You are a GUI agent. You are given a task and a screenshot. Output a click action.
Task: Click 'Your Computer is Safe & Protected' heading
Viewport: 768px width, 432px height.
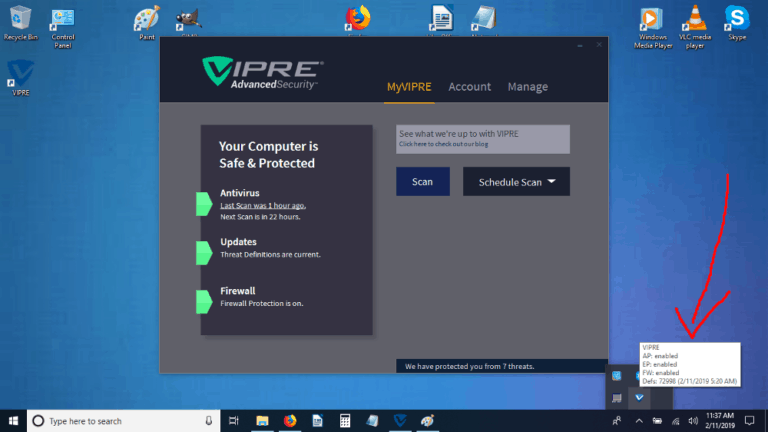268,155
